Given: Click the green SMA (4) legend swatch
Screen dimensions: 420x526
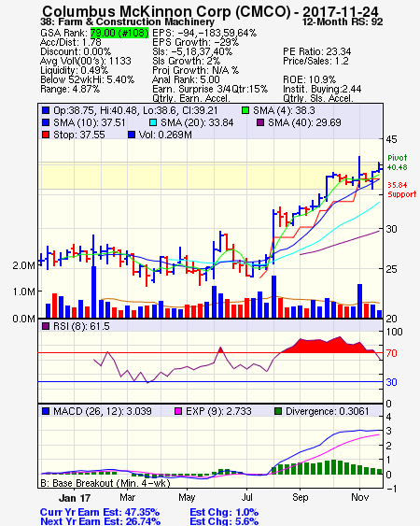Looking at the screenshot, I should tap(245, 110).
